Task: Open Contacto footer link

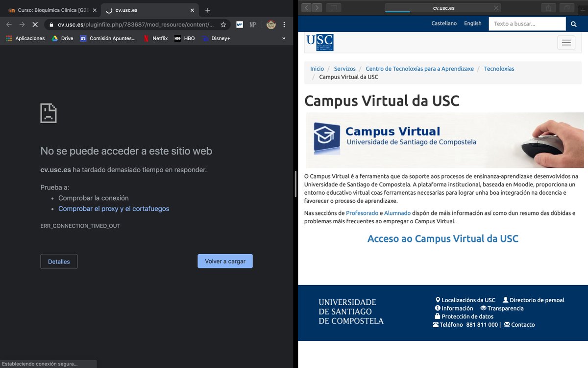Action: point(519,325)
